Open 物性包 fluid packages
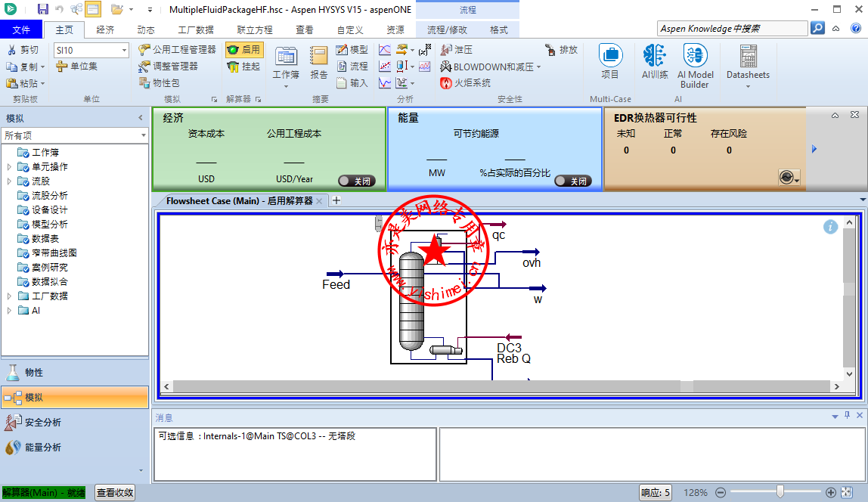Image resolution: width=868 pixels, height=502 pixels. (x=160, y=83)
